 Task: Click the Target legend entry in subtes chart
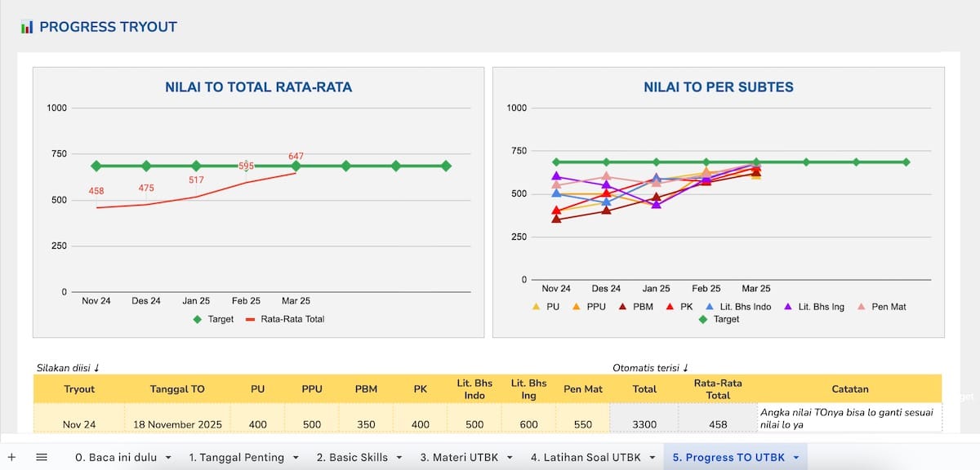click(x=719, y=319)
